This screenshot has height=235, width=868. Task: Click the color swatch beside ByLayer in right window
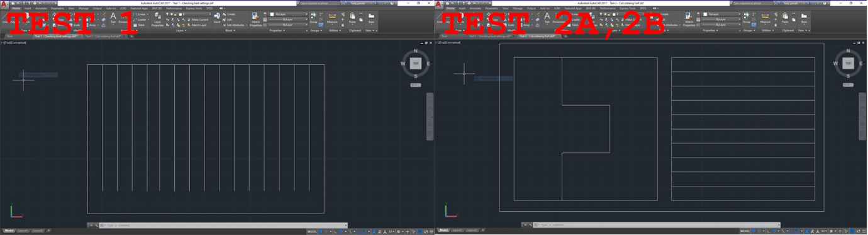(x=704, y=14)
